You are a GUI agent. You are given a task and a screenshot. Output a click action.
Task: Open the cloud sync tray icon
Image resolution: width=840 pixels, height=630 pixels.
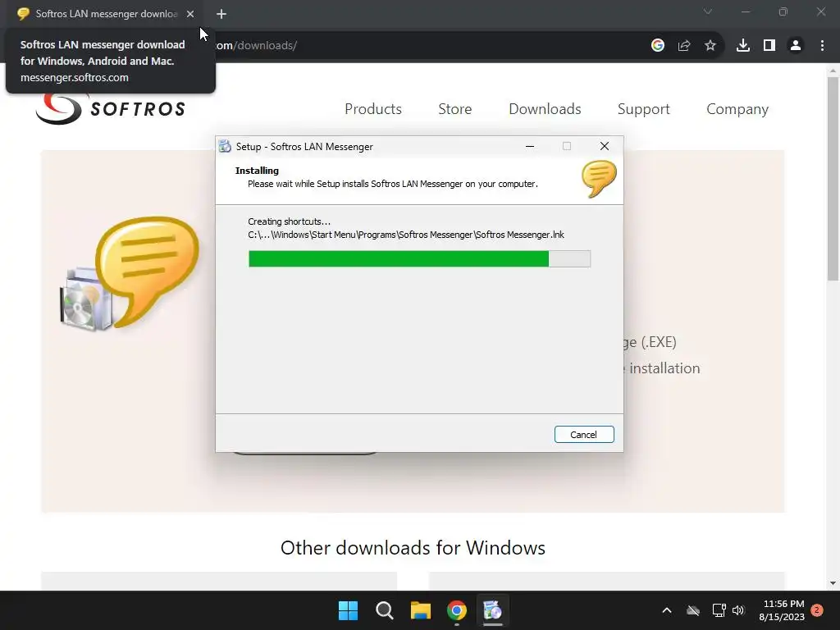click(693, 610)
